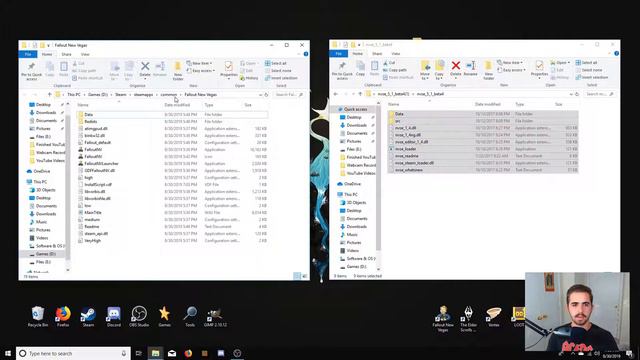
Task: Click Delete icon in Fallout New Vegas window
Action: pos(145,69)
